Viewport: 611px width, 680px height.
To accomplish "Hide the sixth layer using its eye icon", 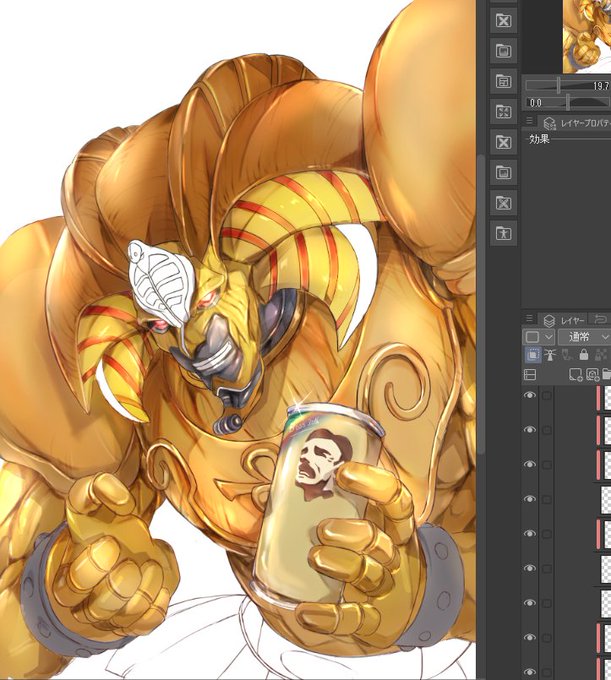I will click(529, 568).
